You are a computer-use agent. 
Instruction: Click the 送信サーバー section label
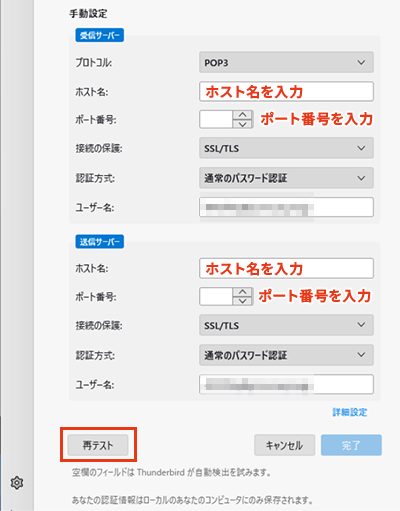[100, 242]
